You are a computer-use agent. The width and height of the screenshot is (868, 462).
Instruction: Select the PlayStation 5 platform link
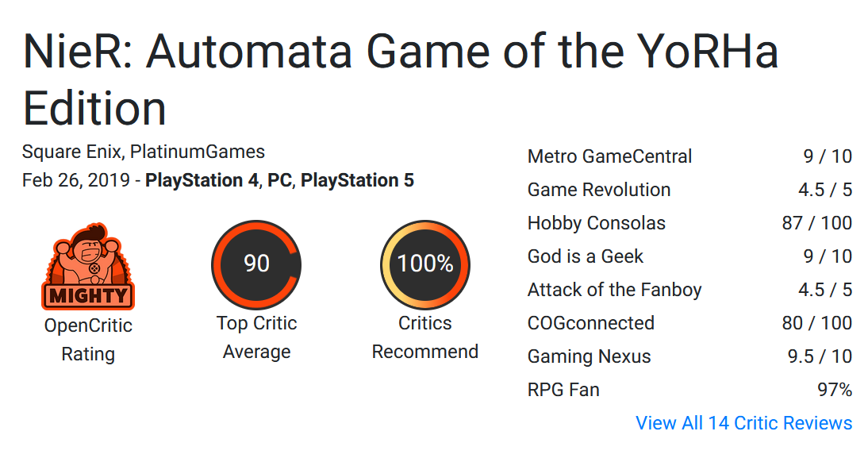pos(357,180)
